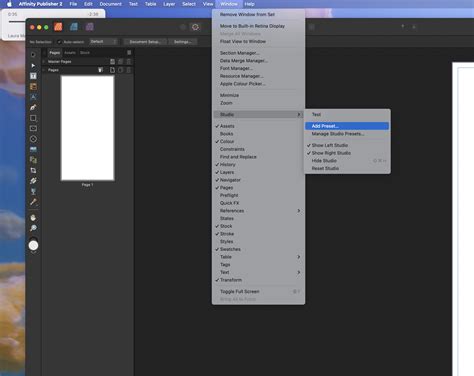Choose Hide Studio
Viewport: 474px width, 376px height.
pos(347,161)
